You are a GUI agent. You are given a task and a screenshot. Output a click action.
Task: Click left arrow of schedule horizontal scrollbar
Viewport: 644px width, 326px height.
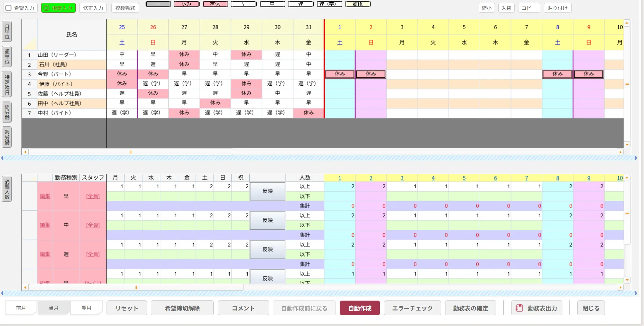click(x=25, y=152)
